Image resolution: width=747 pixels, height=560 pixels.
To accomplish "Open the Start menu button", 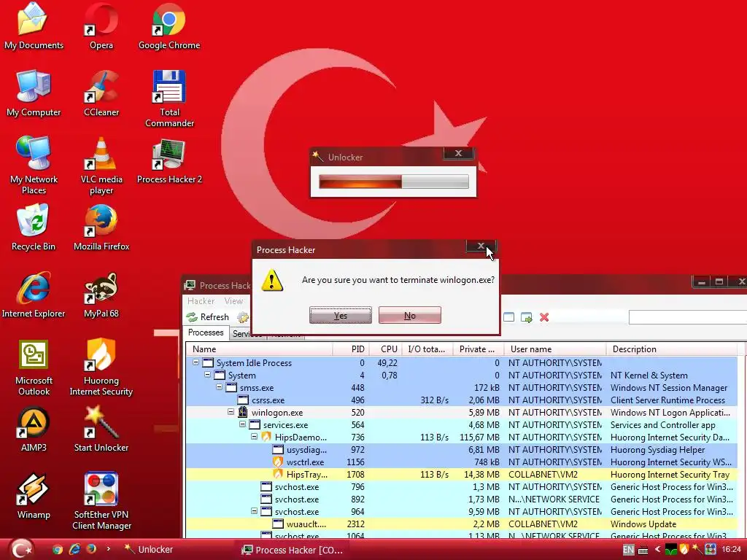I will [x=21, y=549].
